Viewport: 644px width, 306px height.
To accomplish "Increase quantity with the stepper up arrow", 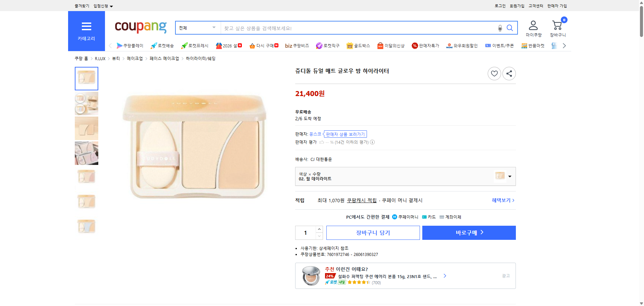I will coord(319,229).
